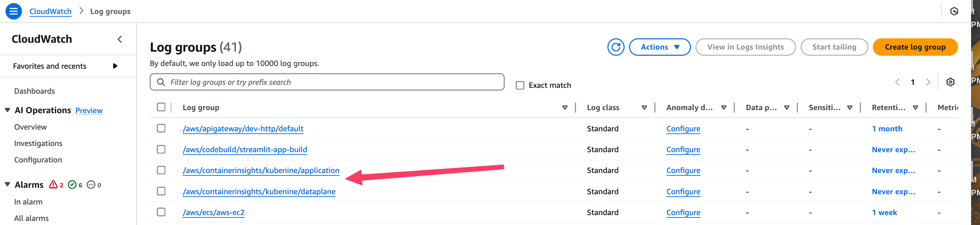Open Investigations under AI Operations
Screen dimensions: 980x225
point(38,143)
